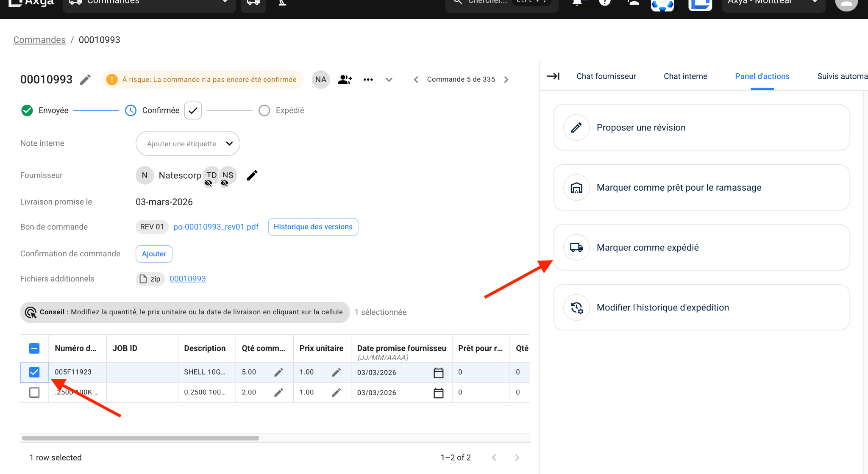The image size is (868, 474).
Task: Edit the supplier Natescorp with pencil icon
Action: coord(252,175)
